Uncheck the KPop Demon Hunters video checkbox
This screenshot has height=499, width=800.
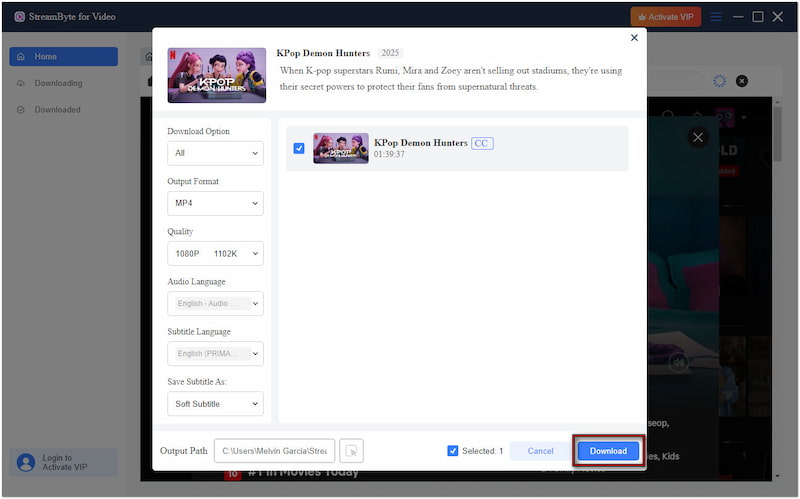(299, 148)
